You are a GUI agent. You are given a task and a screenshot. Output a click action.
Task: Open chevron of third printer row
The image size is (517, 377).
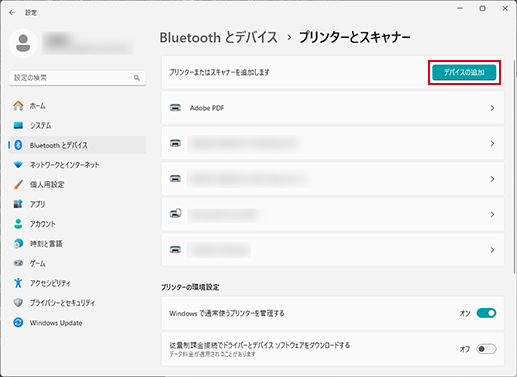coord(492,179)
